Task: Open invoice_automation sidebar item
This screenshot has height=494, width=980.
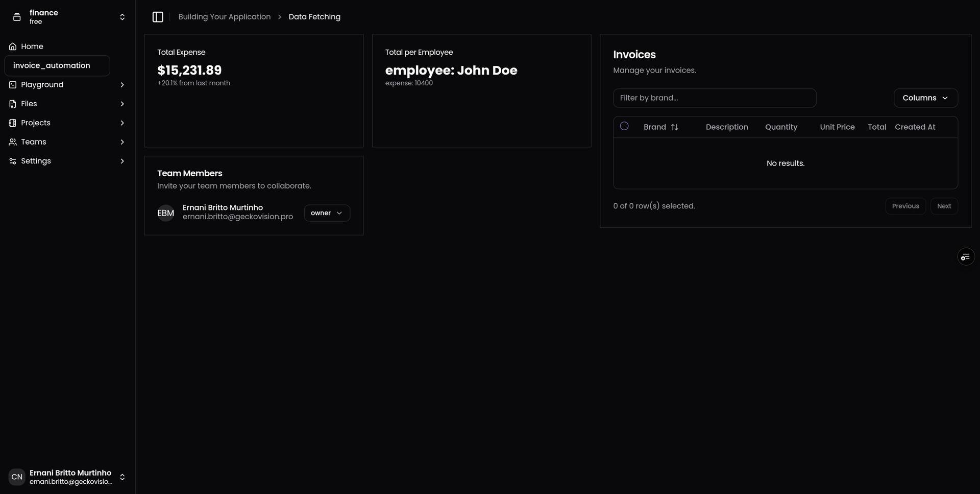Action: pyautogui.click(x=57, y=65)
